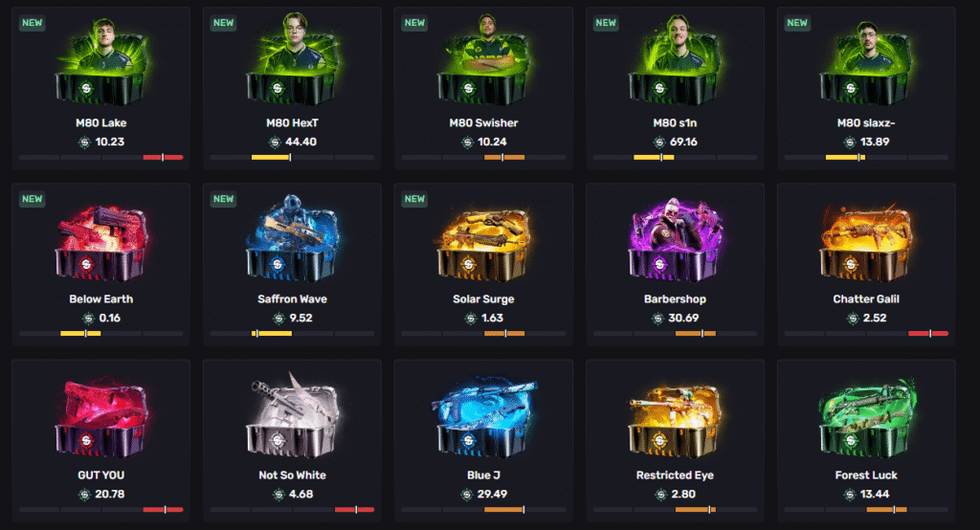This screenshot has width=980, height=530.
Task: Click the M80 slaxz- price 13.89
Action: click(875, 142)
